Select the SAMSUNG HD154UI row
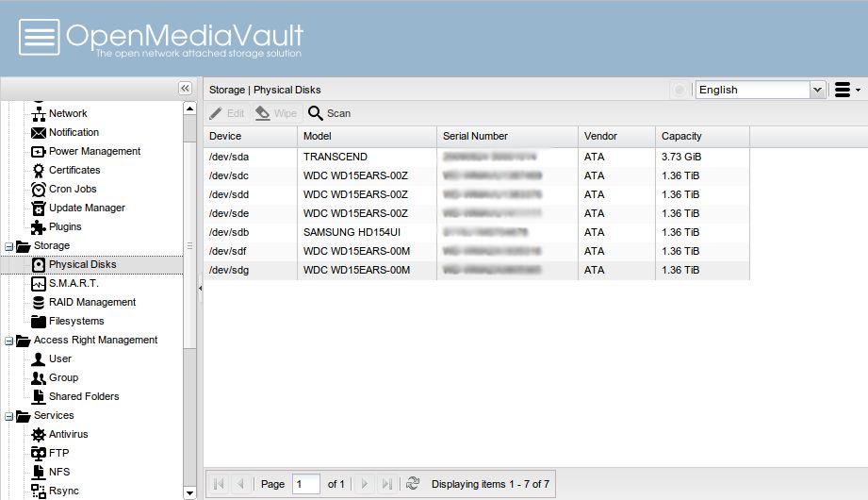 pos(477,232)
